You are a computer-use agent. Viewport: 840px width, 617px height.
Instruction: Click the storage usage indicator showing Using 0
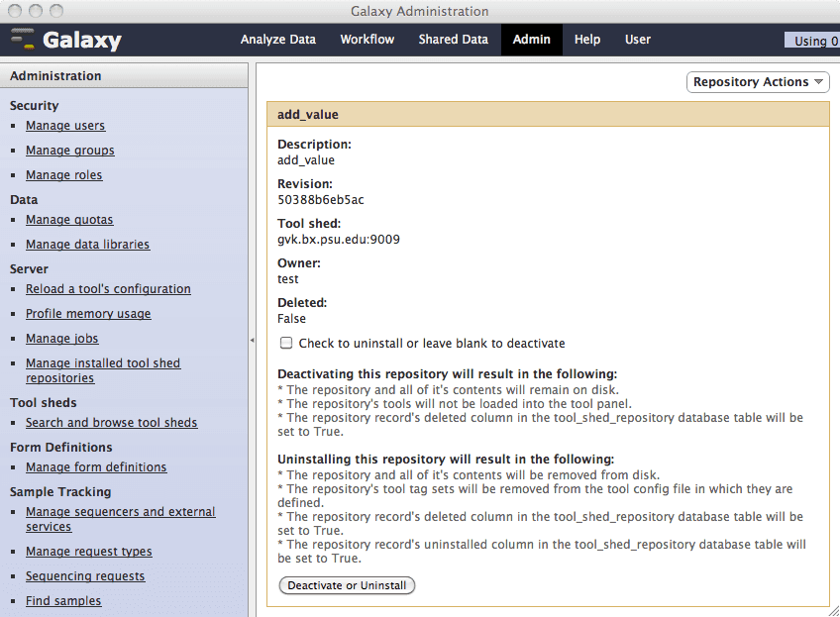coord(814,41)
